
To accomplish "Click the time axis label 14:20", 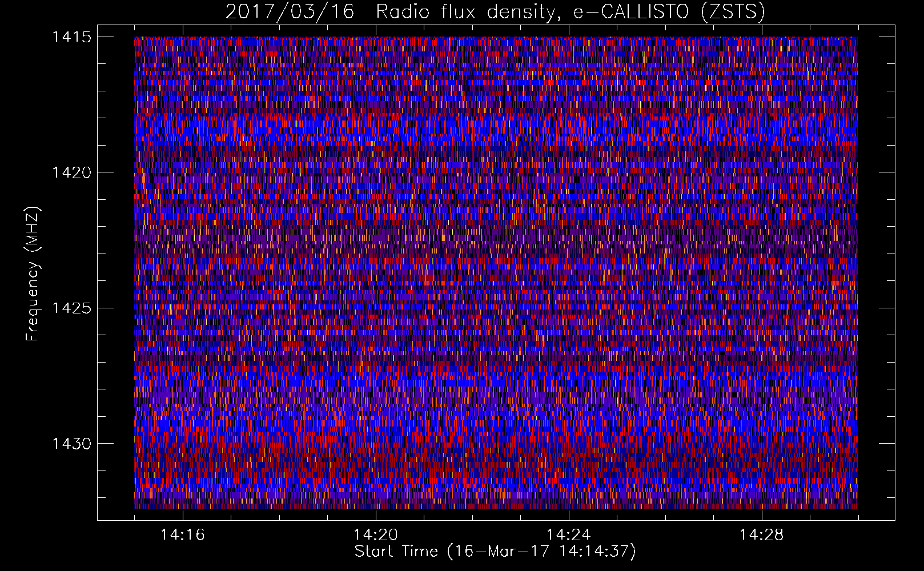I will 375,535.
